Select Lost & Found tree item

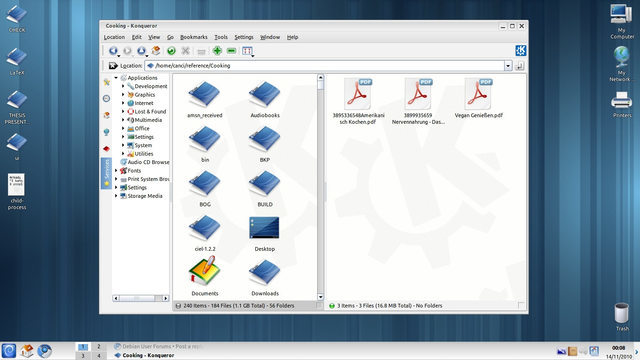point(147,111)
